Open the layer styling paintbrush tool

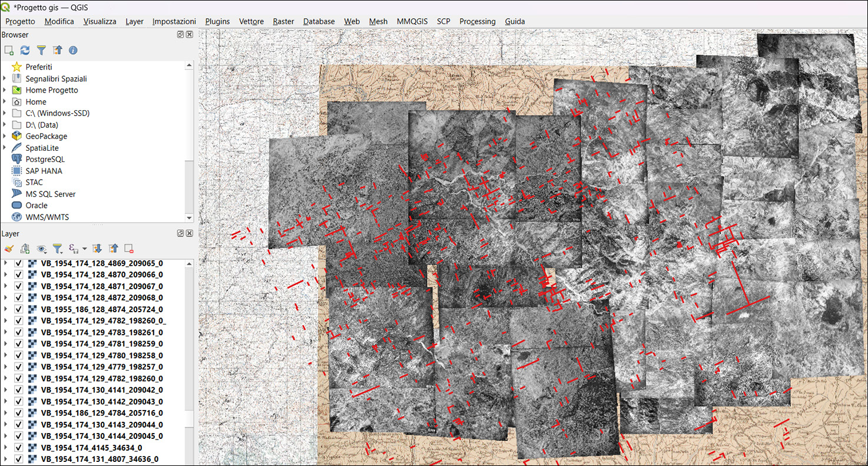point(9,249)
